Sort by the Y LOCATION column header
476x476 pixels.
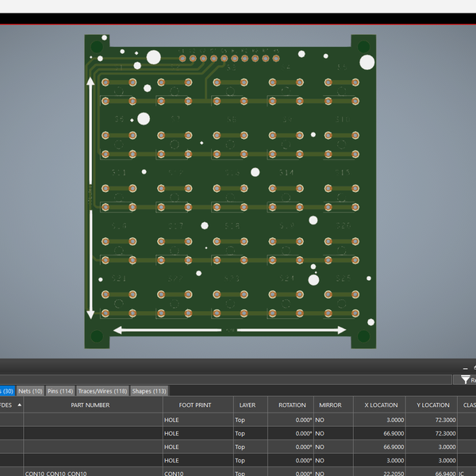pyautogui.click(x=434, y=405)
